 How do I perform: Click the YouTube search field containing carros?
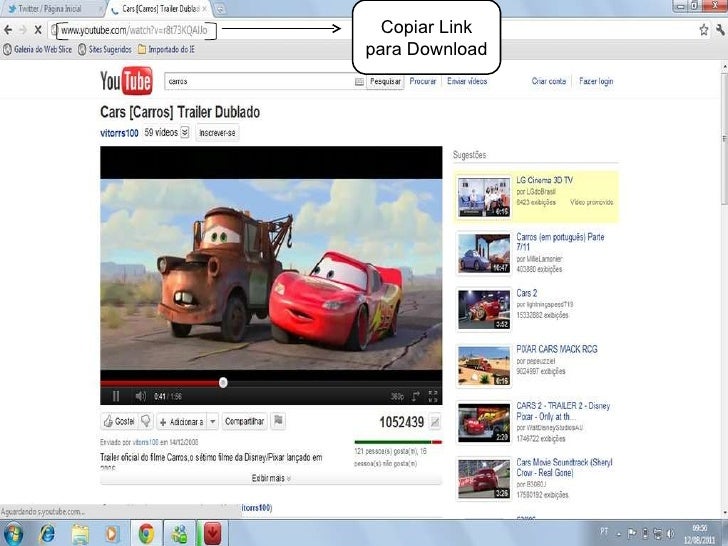click(x=260, y=81)
